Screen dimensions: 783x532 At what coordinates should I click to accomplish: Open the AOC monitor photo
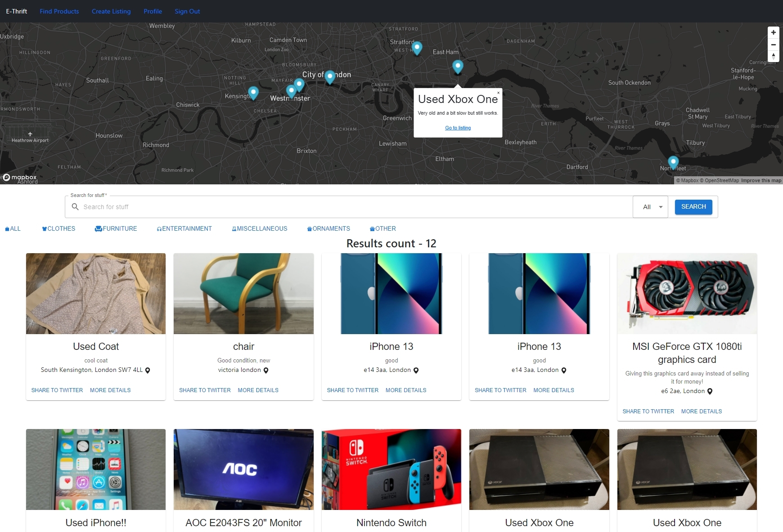click(x=243, y=469)
